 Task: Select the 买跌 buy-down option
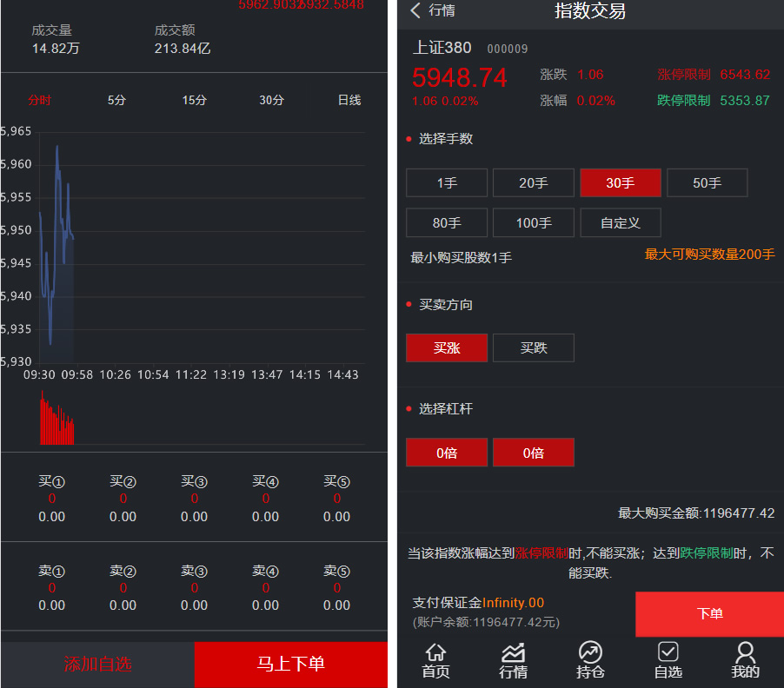point(533,347)
